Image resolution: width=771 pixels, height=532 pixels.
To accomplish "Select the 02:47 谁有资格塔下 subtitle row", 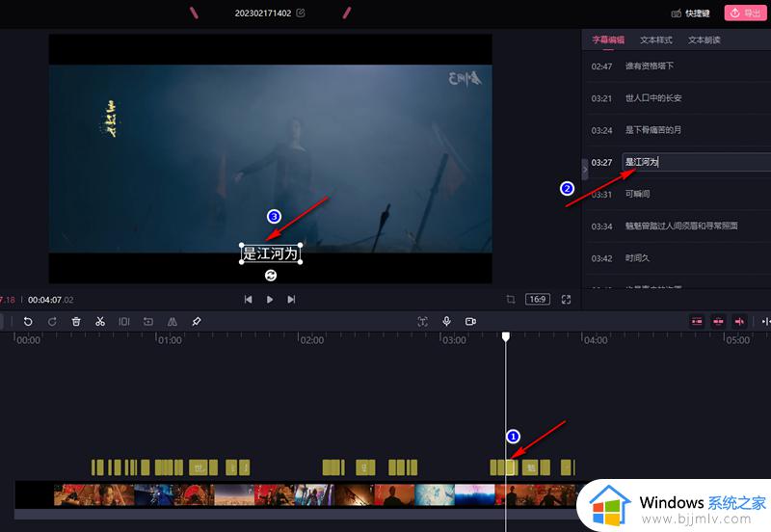I will [678, 66].
